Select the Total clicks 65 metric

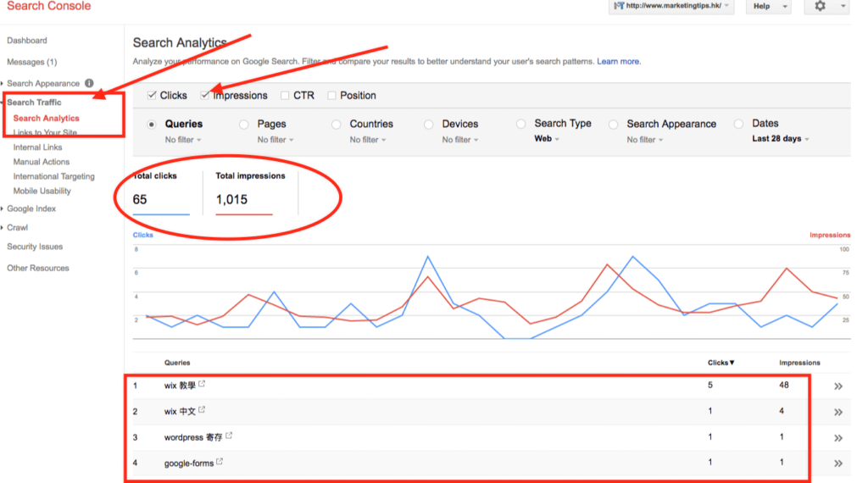[161, 192]
